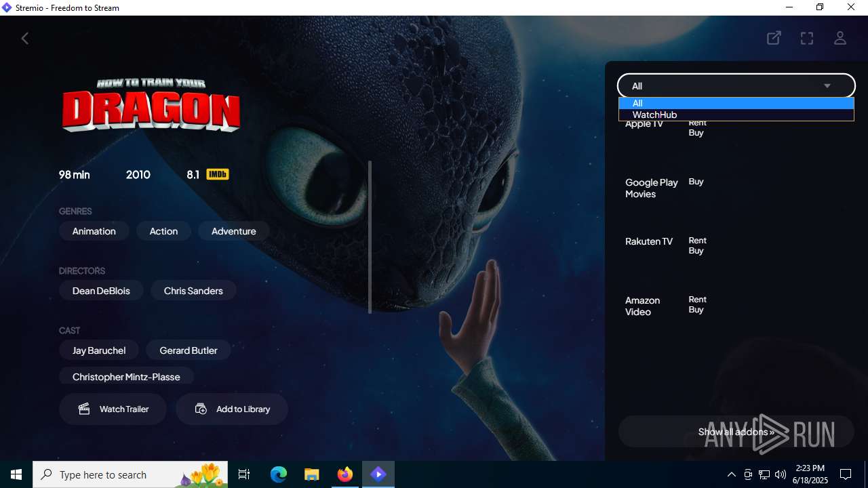This screenshot has width=868, height=488.
Task: Select the Animation genre tag
Action: point(94,231)
